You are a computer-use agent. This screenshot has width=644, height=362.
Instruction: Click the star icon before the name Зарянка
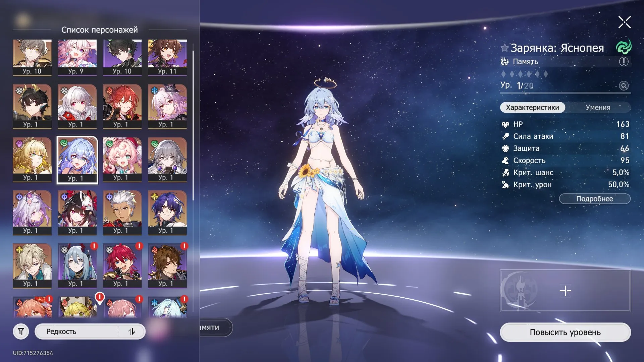click(x=504, y=48)
